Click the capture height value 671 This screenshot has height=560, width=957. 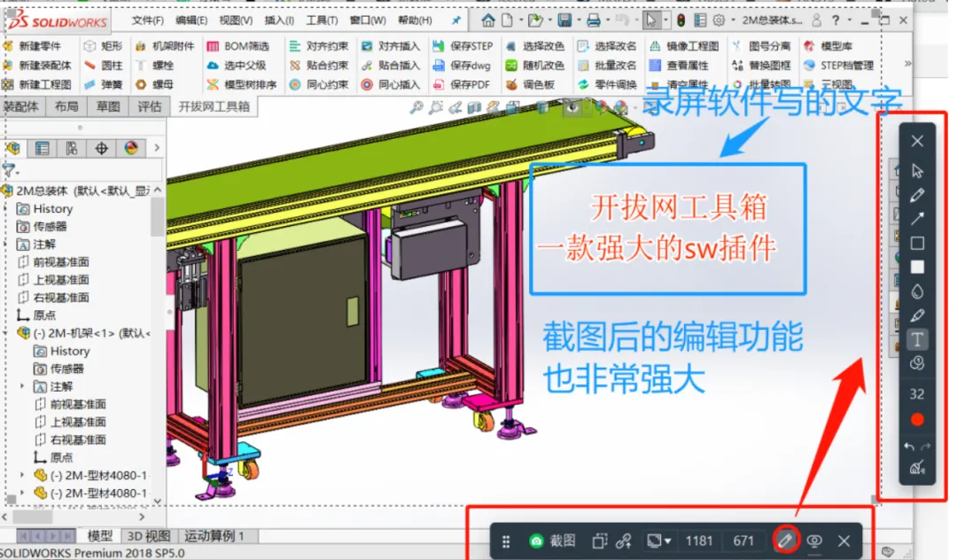[x=743, y=541]
